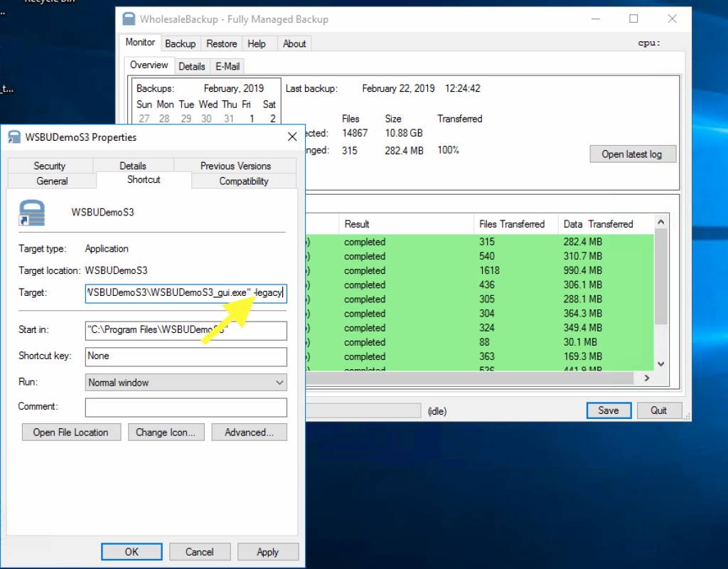Open the Details sub-tab under Monitor
Viewport: 728px width, 569px height.
tap(192, 66)
